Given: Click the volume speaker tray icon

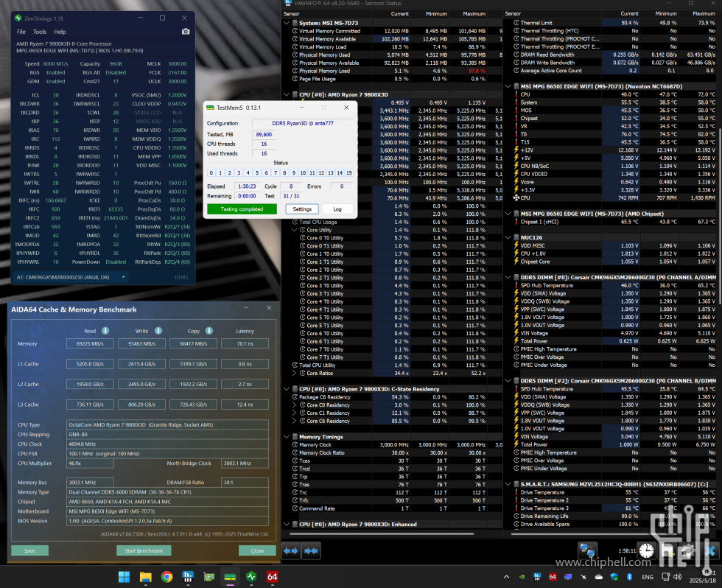Looking at the screenshot, I should pos(677,576).
